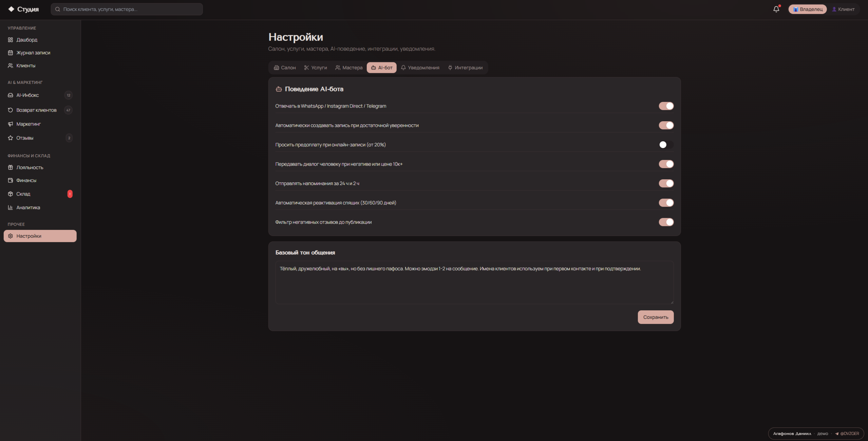Open the Уведомления tab
868x441 pixels.
tap(420, 68)
